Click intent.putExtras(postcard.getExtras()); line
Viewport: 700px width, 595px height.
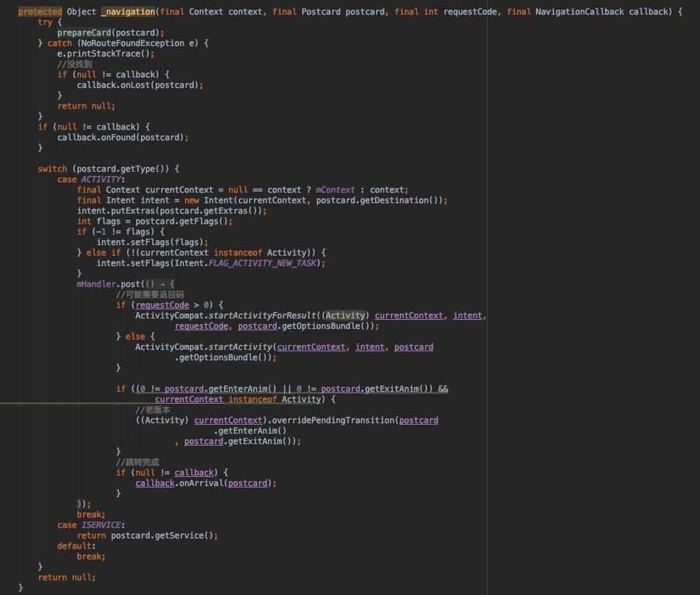click(172, 211)
